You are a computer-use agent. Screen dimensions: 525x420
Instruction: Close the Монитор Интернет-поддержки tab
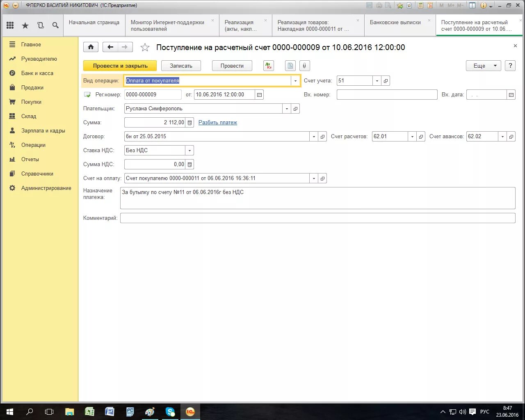(212, 20)
